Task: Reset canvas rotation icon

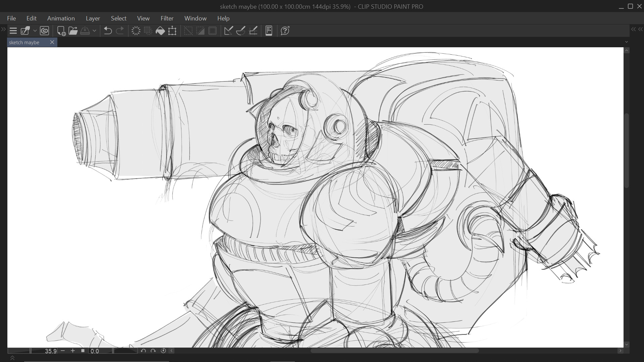Action: [163, 351]
